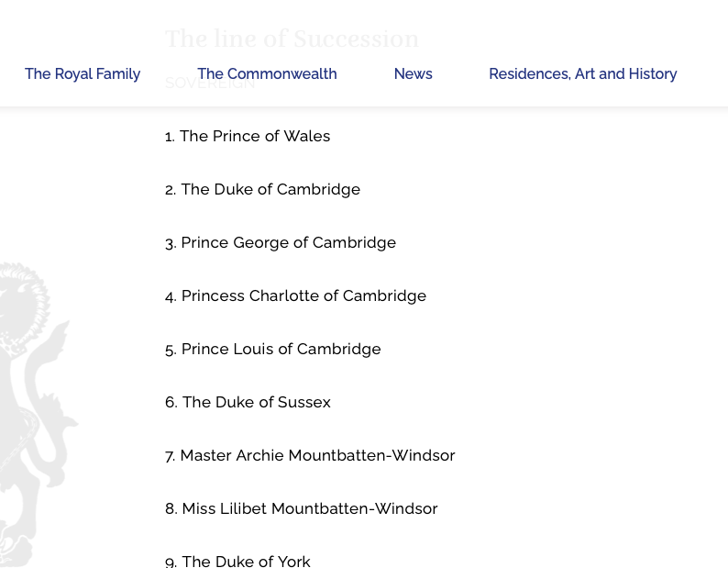Choose Prince Louis of Cambridge
The height and width of the screenshot is (568, 728).
(281, 350)
